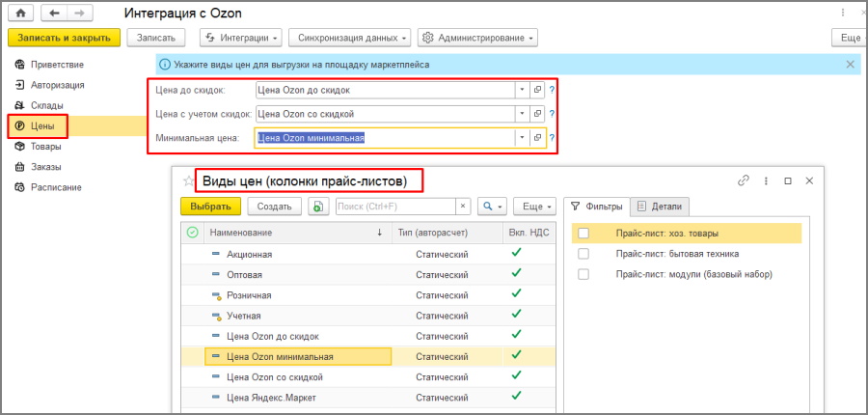Navigate back with the left arrow
868x415 pixels.
[53, 14]
